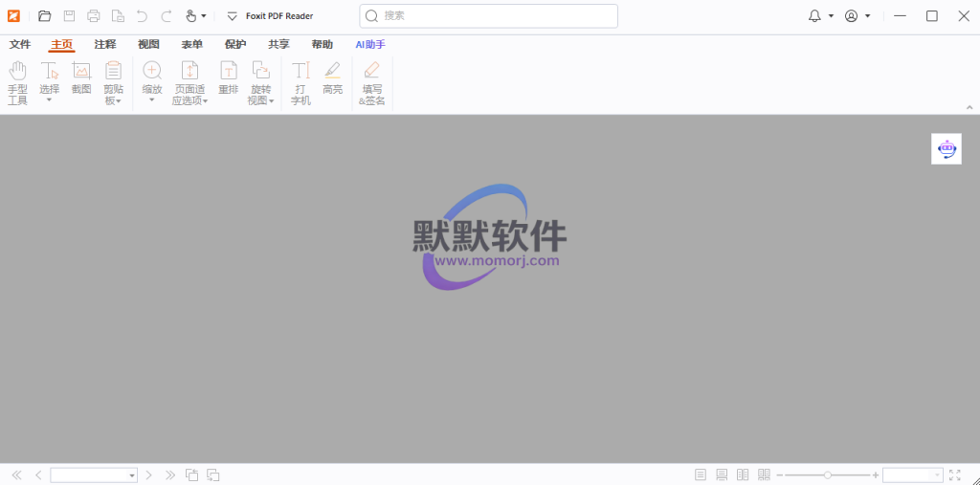Screen dimensions: 980x485
Task: Toggle full screen mode icon in status bar
Action: tap(954, 474)
